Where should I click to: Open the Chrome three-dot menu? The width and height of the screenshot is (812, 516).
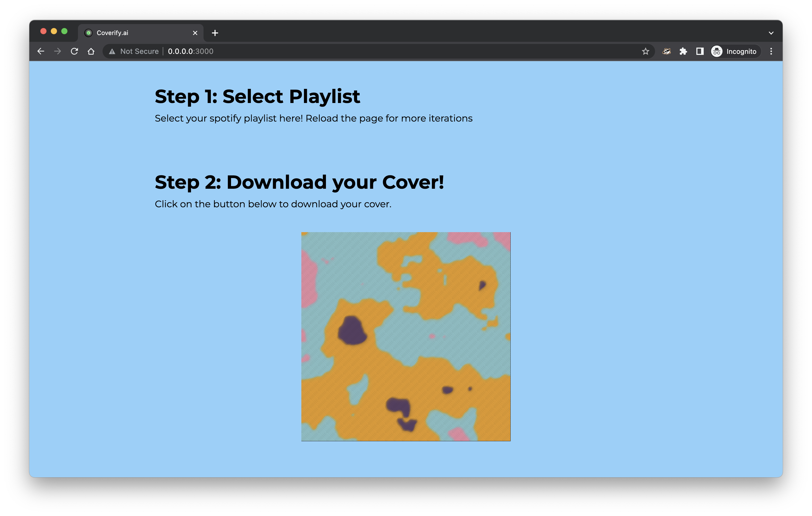point(771,51)
